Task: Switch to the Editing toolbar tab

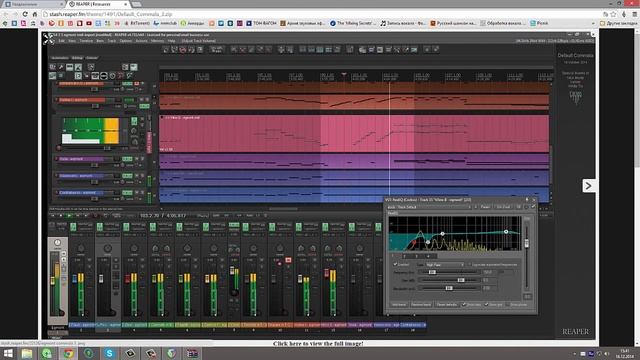Action: coord(77,58)
